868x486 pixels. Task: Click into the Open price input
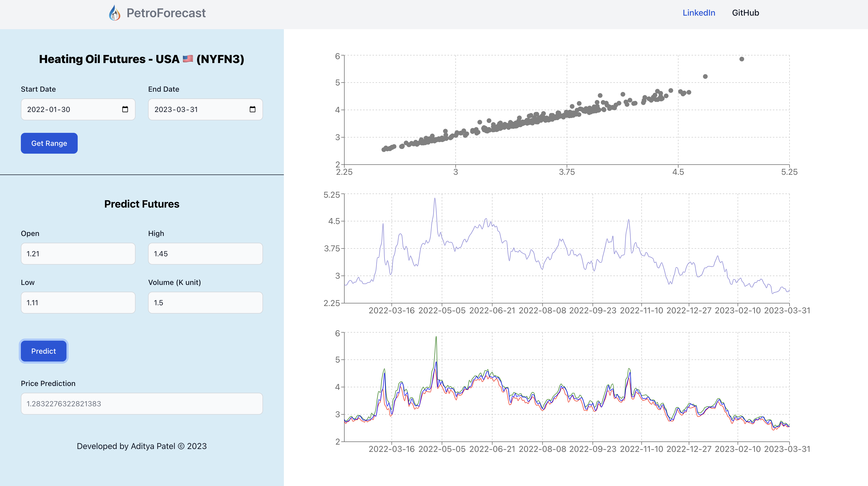(78, 254)
